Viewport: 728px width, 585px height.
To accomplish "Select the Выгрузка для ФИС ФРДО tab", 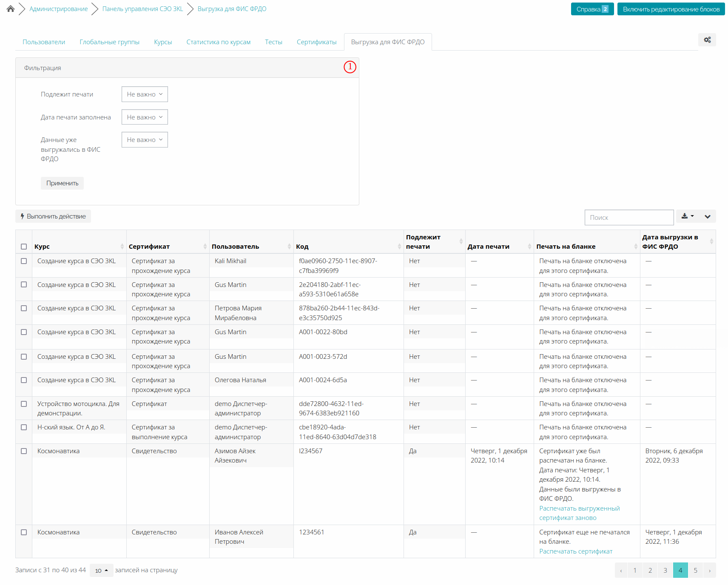I will coord(388,42).
